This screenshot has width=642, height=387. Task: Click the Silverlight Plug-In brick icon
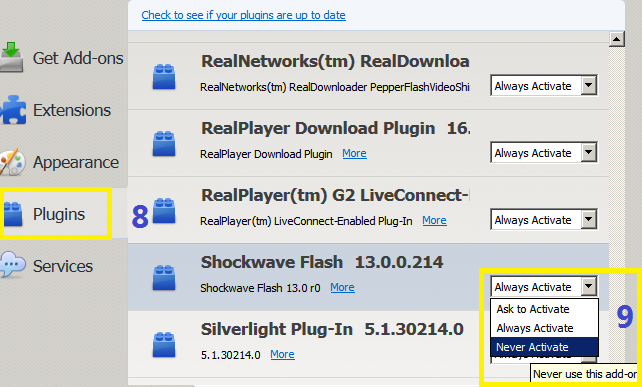click(x=164, y=345)
